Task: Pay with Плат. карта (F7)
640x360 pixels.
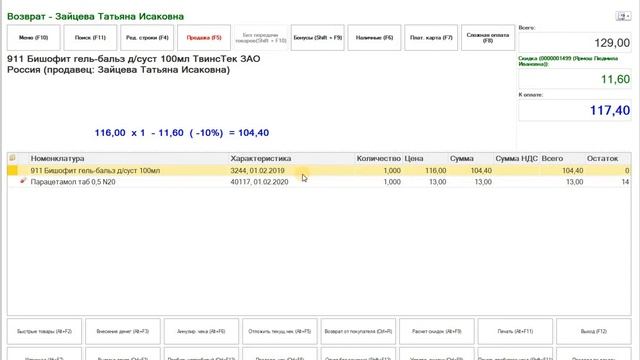Action: pos(431,38)
